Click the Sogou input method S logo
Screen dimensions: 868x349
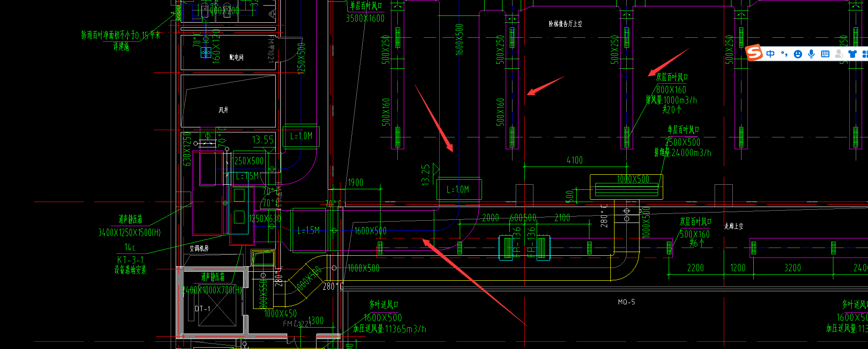[754, 53]
